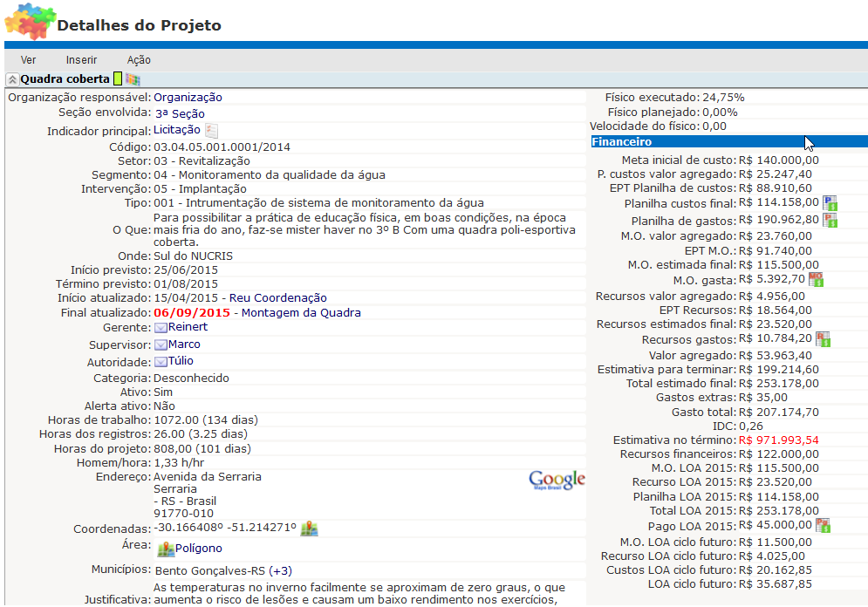
Task: Open the Inserir menu
Action: [81, 60]
